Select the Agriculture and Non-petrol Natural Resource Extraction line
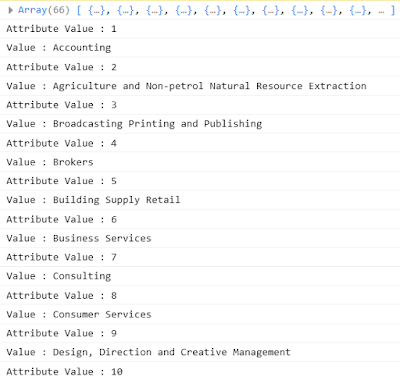Image resolution: width=400 pixels, height=380 pixels. [x=200, y=86]
